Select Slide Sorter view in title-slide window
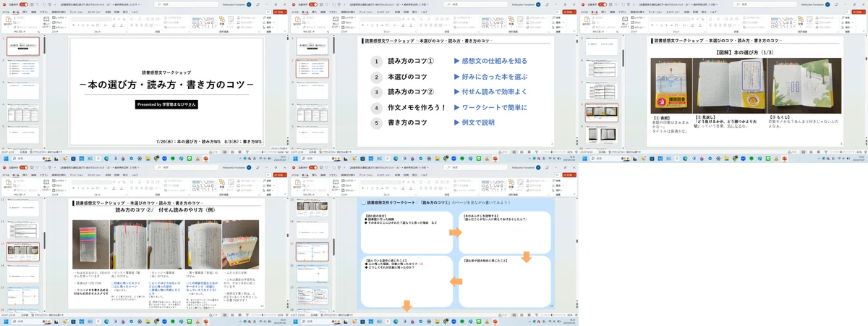This screenshot has height=326, width=868. 232,152
